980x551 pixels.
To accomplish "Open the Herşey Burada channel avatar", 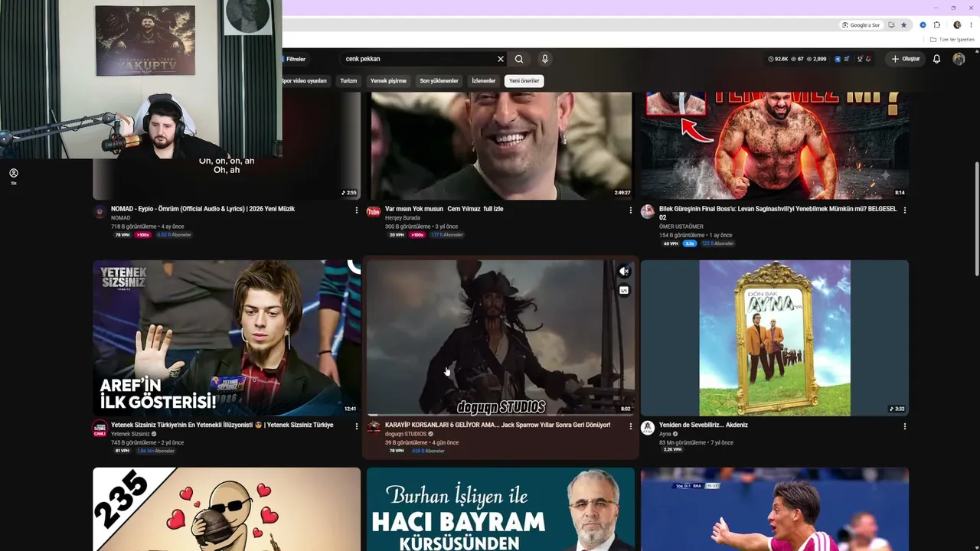I will click(x=374, y=212).
